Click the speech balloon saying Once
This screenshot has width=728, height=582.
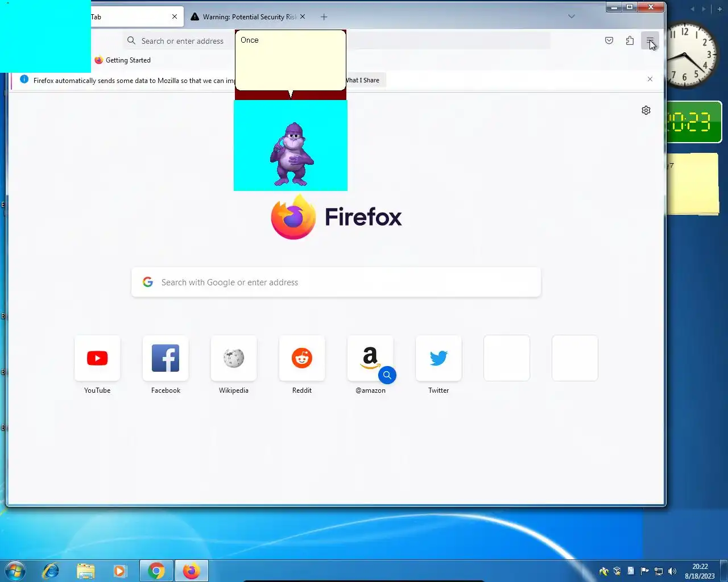[x=291, y=60]
